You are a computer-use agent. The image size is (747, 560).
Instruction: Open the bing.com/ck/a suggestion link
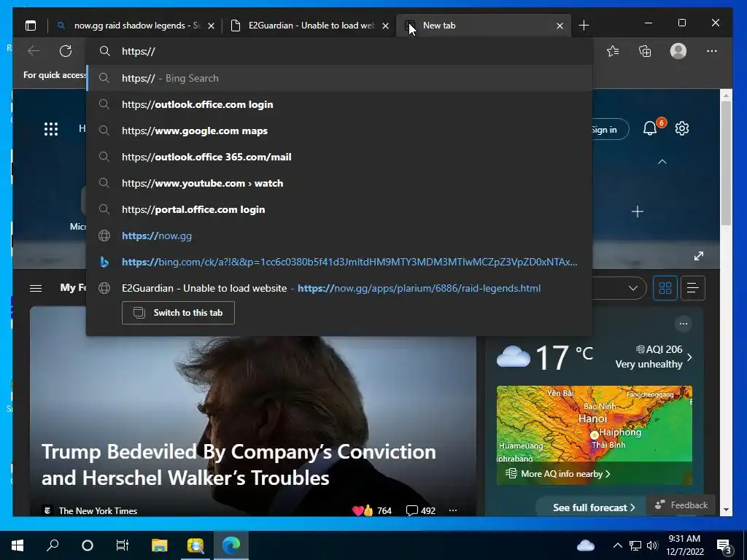(x=339, y=262)
